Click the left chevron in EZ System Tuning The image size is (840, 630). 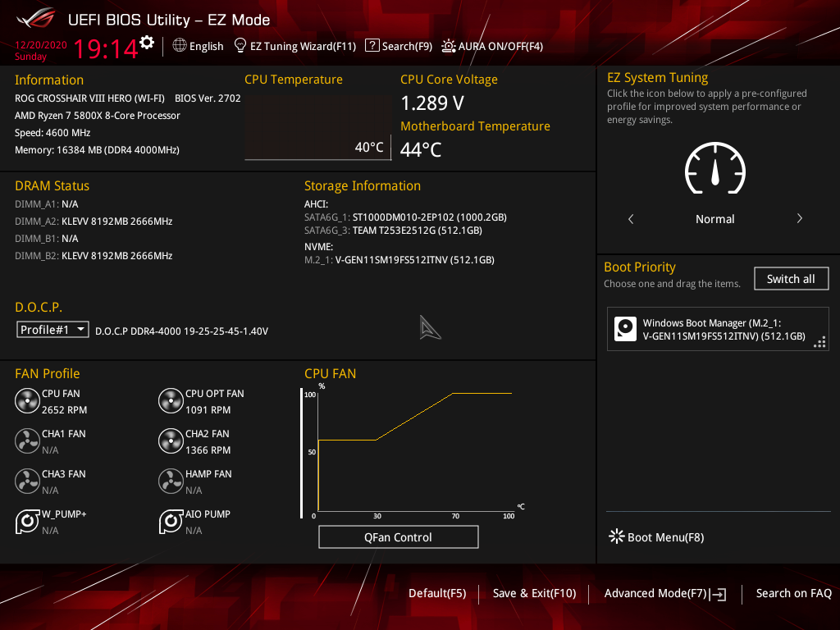[x=630, y=219]
